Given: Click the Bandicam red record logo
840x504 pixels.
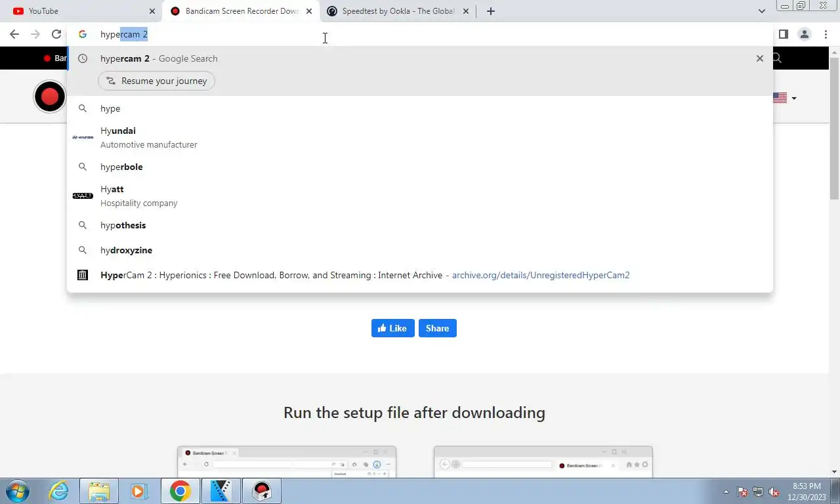Looking at the screenshot, I should (x=50, y=97).
